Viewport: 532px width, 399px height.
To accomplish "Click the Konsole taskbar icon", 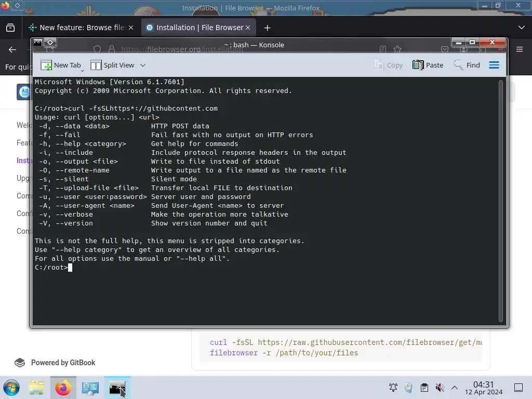I will click(117, 388).
